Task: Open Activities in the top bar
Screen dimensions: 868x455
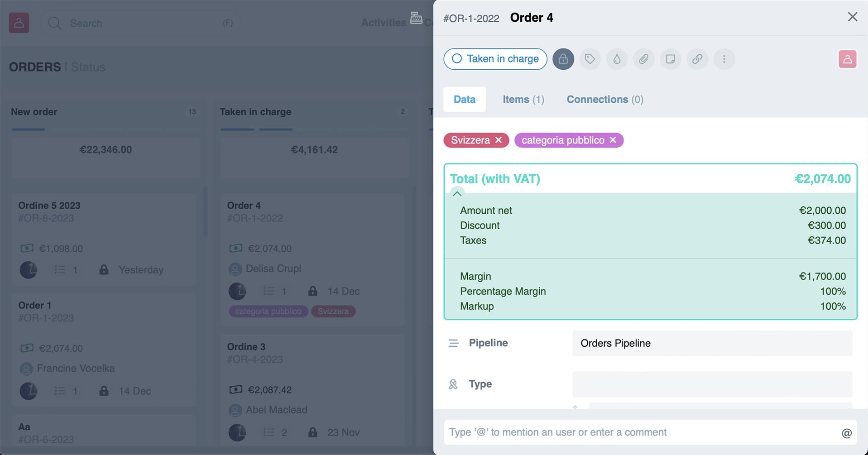Action: tap(383, 22)
